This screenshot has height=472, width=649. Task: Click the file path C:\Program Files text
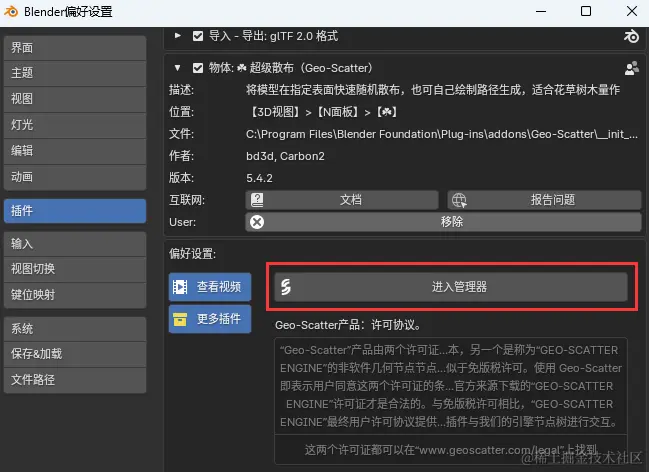pyautogui.click(x=442, y=134)
